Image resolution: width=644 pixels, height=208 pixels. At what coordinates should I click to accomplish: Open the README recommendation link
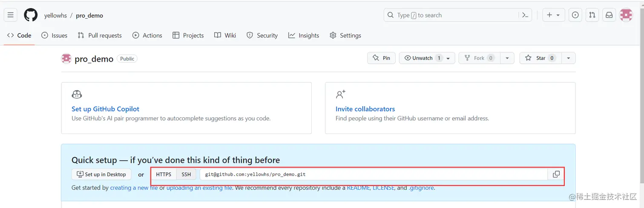coord(359,188)
